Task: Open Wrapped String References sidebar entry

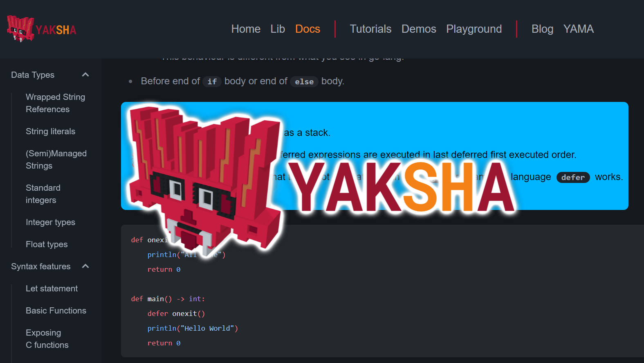Action: click(x=55, y=103)
